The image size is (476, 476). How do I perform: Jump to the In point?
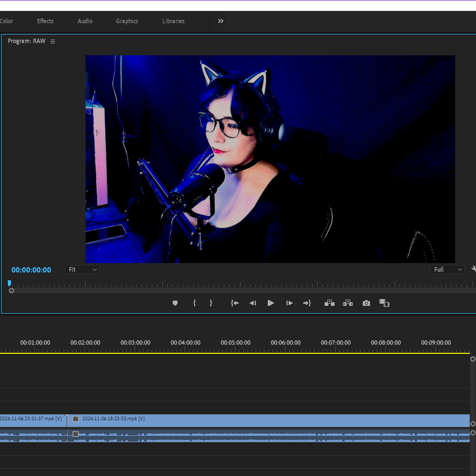pos(235,303)
